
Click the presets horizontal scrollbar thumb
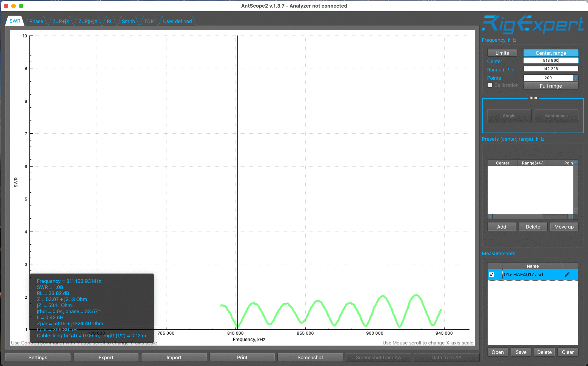tap(517, 217)
